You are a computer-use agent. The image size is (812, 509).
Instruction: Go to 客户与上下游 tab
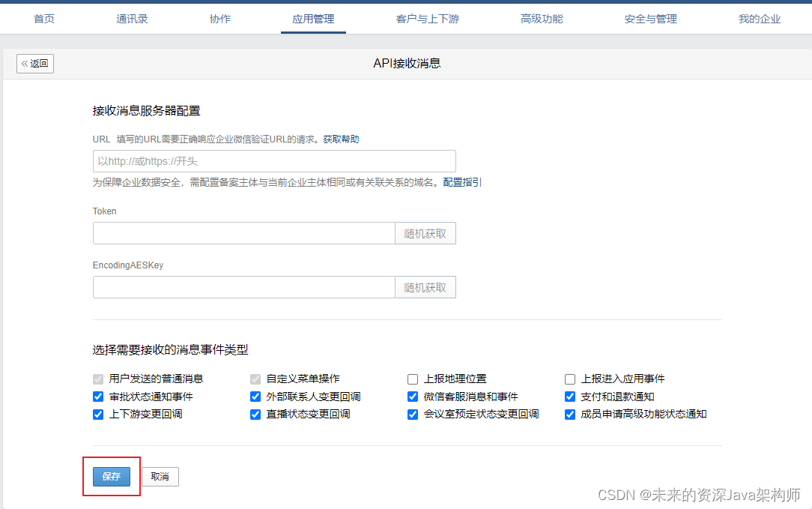(x=428, y=19)
